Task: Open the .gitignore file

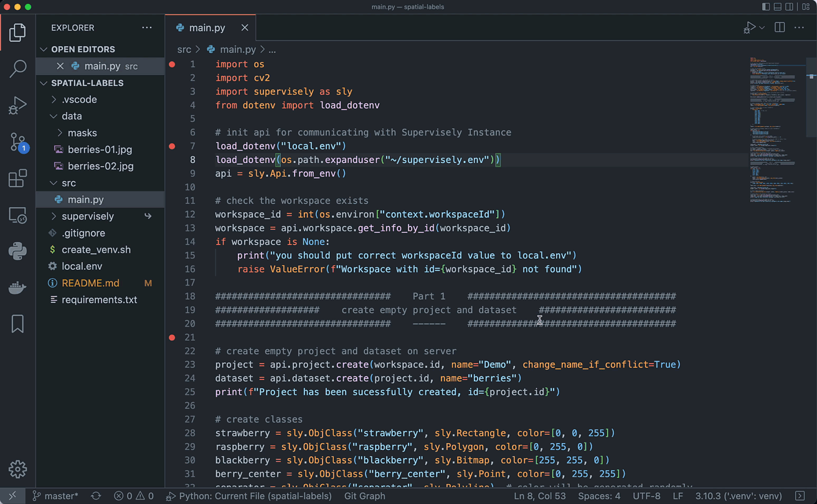Action: [100, 233]
